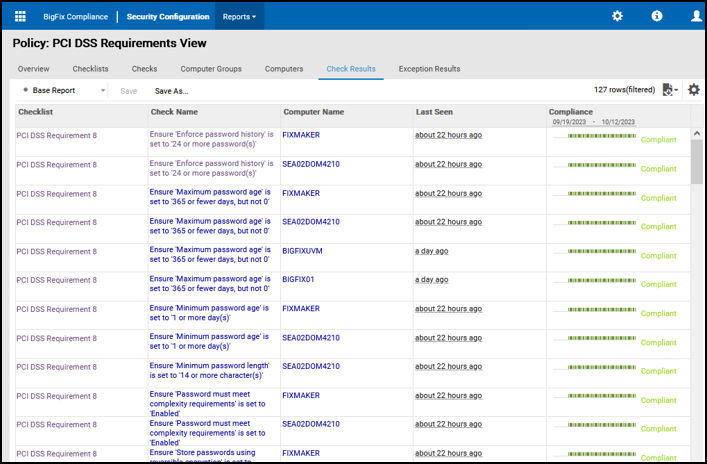Image resolution: width=707 pixels, height=464 pixels.
Task: Open settings gear in top navigation bar
Action: [x=617, y=17]
